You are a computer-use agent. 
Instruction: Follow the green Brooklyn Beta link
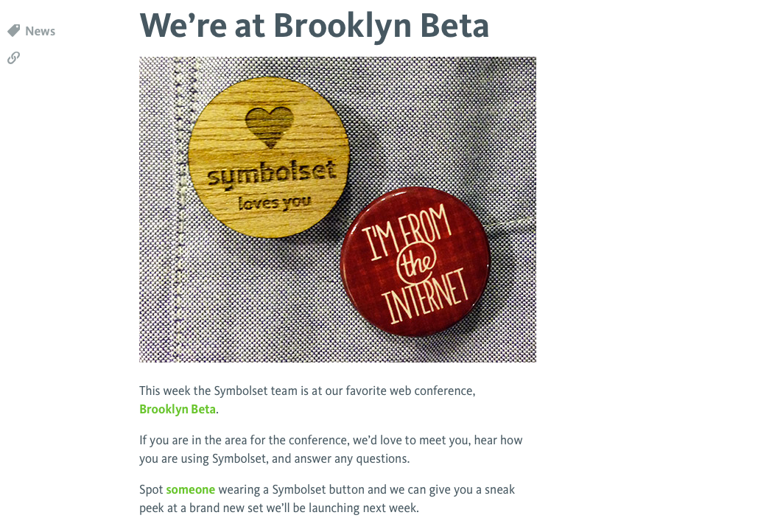[178, 409]
